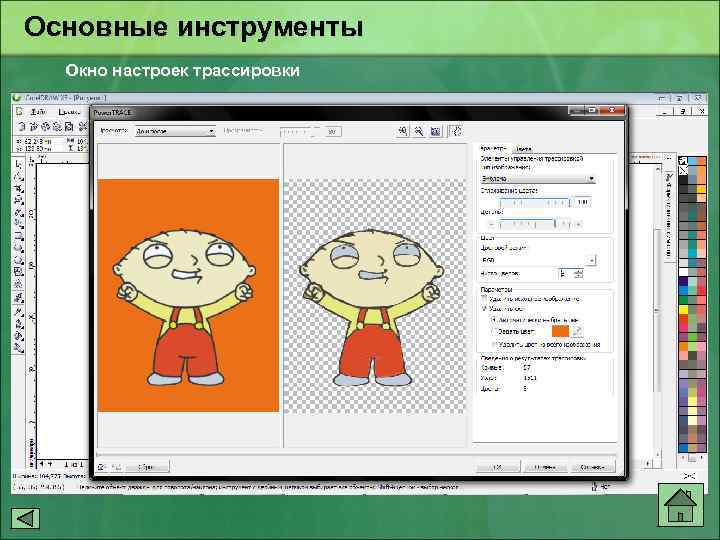Select the Shape tool in CorelDRAW toolbox
This screenshot has width=720, height=540.
(18, 176)
